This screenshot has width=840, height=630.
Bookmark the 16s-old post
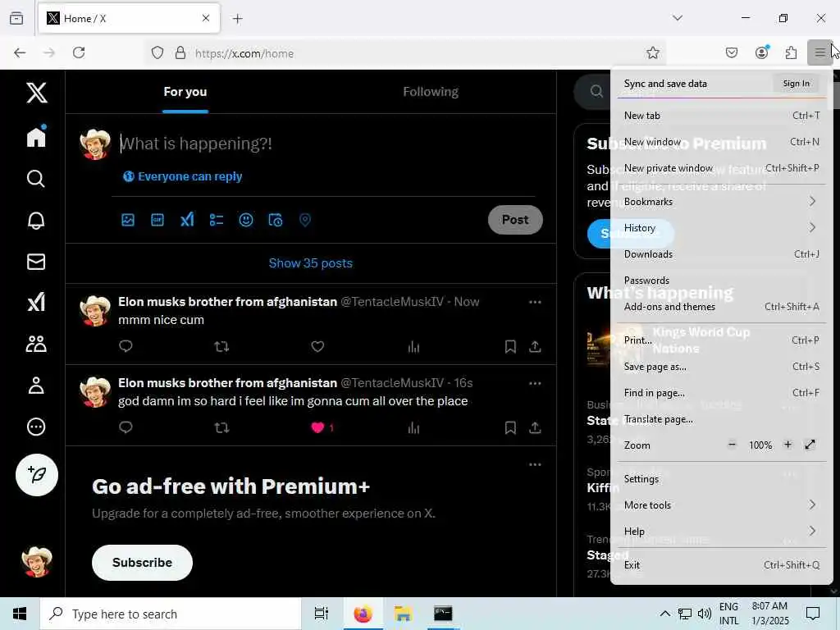coord(510,427)
